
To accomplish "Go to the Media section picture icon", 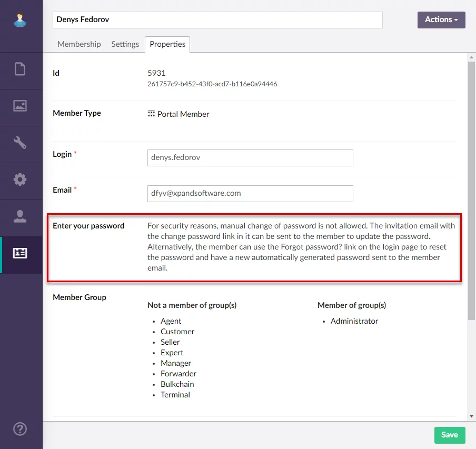I will pyautogui.click(x=20, y=106).
